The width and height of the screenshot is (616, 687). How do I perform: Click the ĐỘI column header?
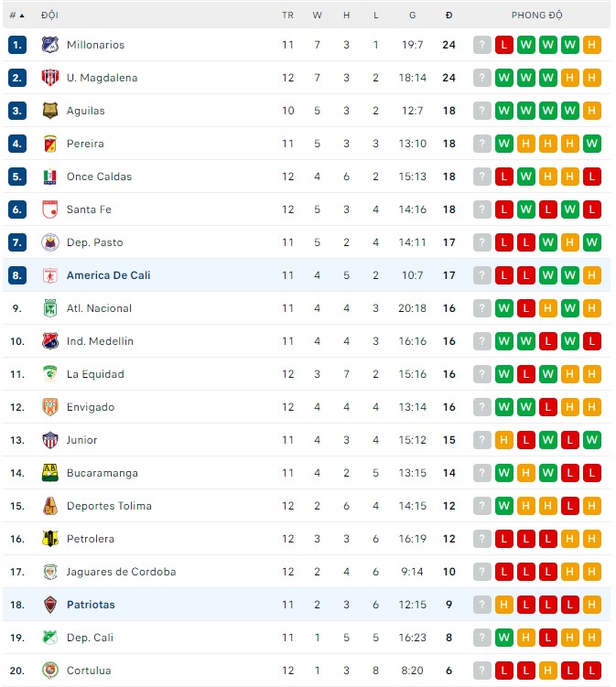tap(50, 16)
